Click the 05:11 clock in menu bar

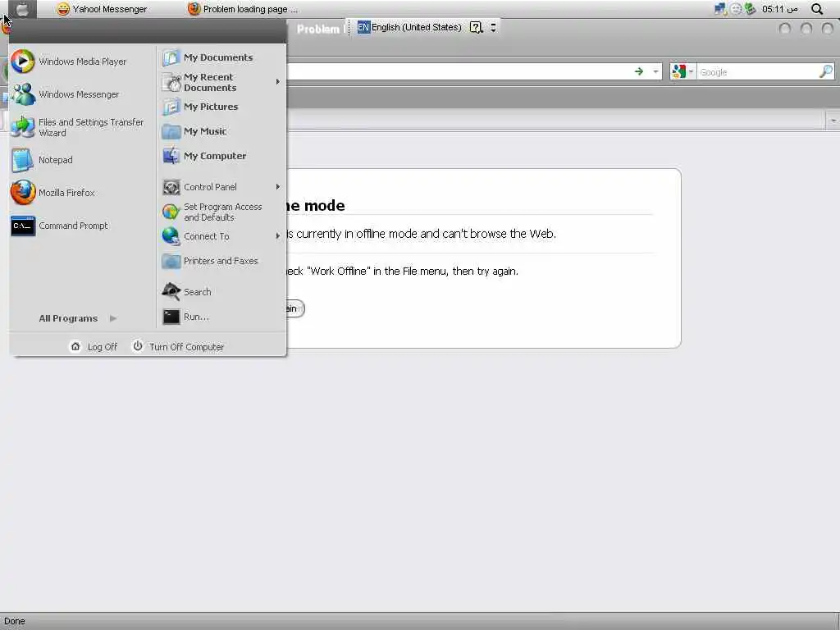[779, 9]
